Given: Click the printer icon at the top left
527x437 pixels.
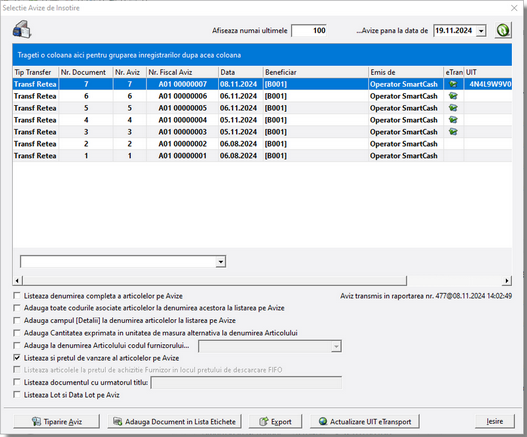Looking at the screenshot, I should [22, 29].
